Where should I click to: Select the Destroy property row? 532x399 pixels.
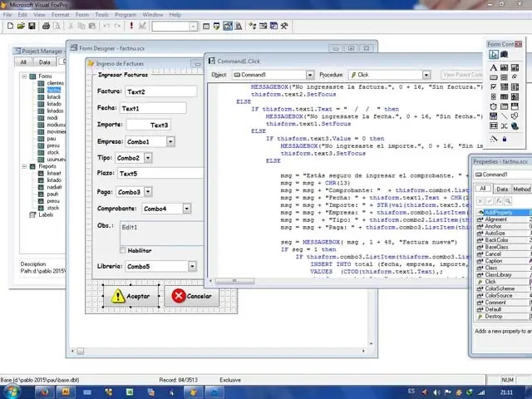pyautogui.click(x=504, y=316)
